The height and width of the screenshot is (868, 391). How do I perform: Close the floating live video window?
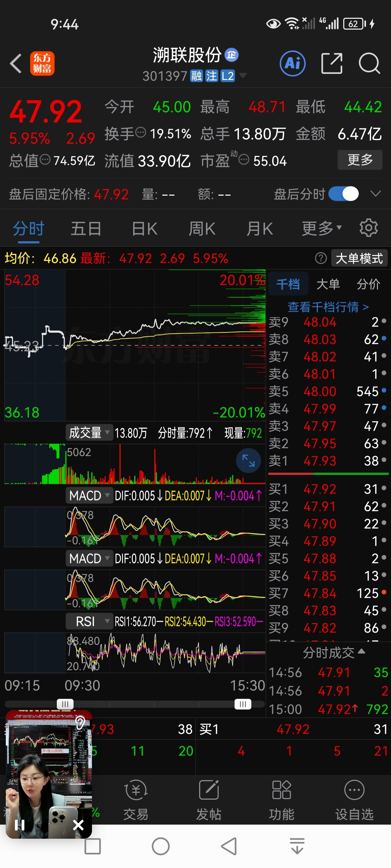78,825
